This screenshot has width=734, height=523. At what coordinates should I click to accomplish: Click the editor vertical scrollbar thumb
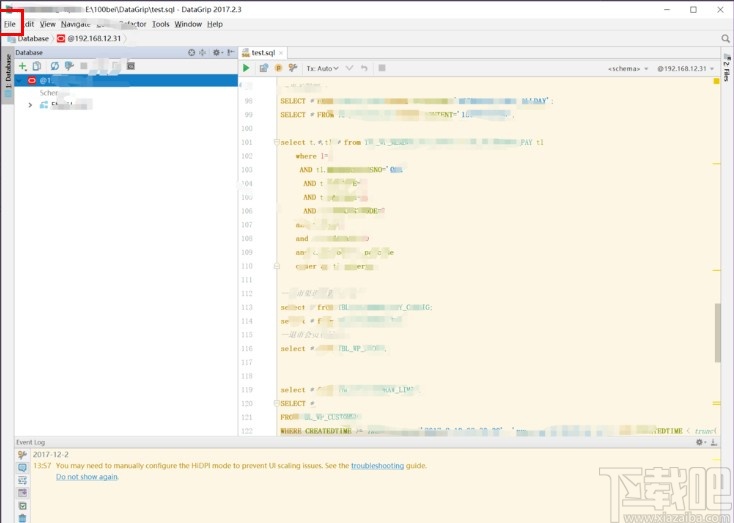click(x=718, y=332)
